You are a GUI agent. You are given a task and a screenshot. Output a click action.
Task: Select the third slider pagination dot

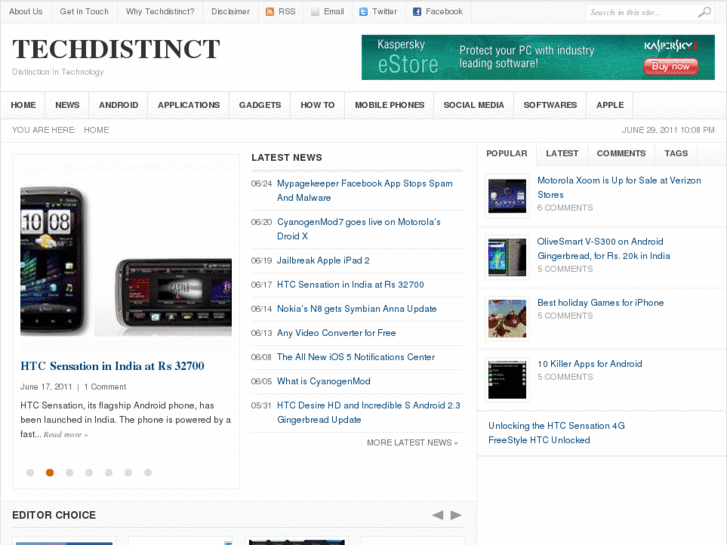[x=70, y=473]
